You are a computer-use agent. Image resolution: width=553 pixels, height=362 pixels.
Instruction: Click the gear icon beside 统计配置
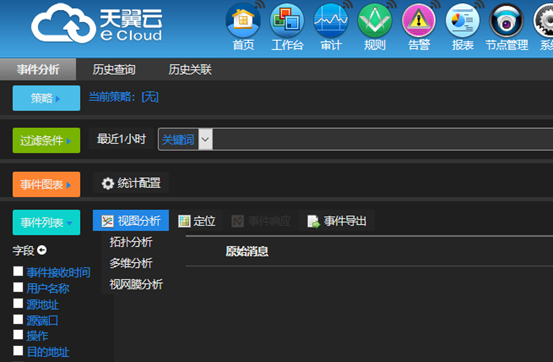tap(108, 183)
